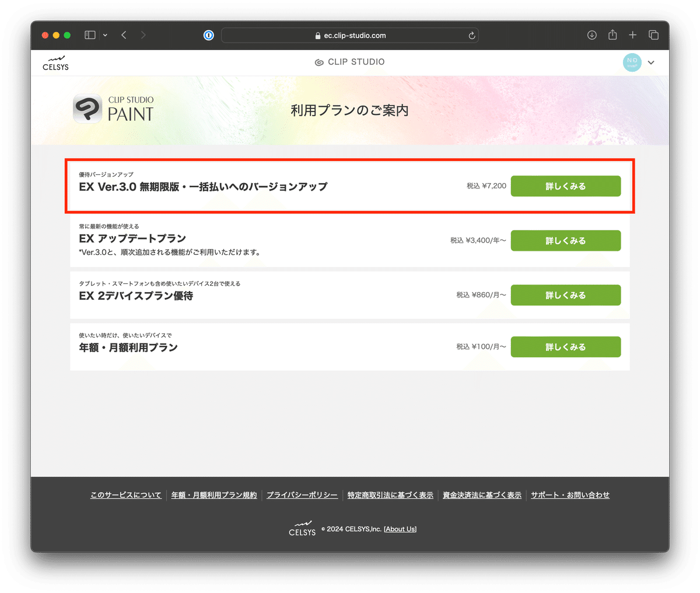
Task: Open the サポート・お問い合わせ footer link
Action: coord(570,494)
